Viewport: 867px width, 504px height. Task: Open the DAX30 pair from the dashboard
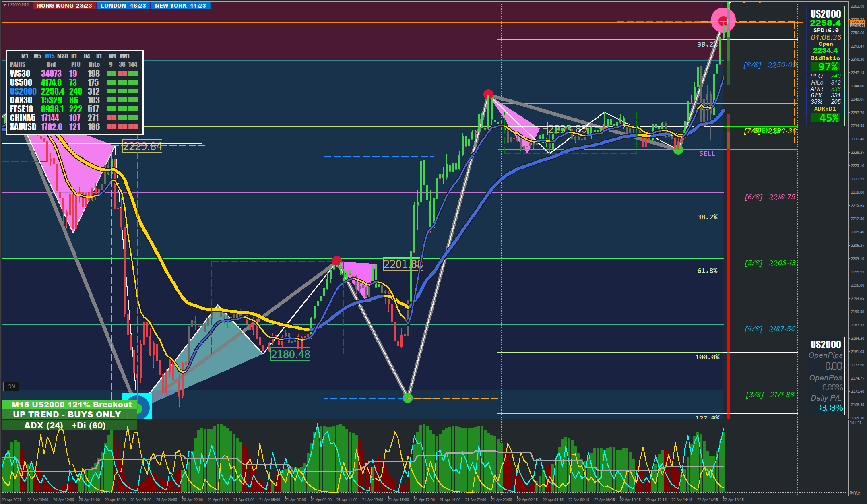click(21, 100)
